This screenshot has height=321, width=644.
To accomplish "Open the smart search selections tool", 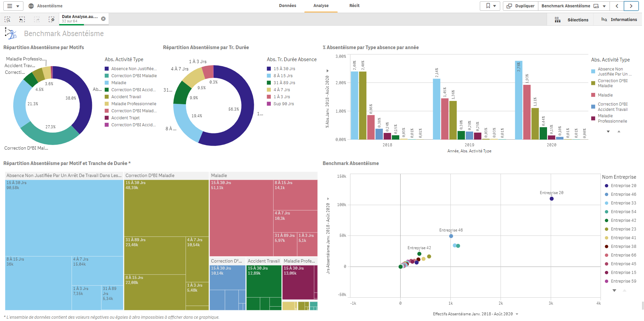I will pos(7,20).
